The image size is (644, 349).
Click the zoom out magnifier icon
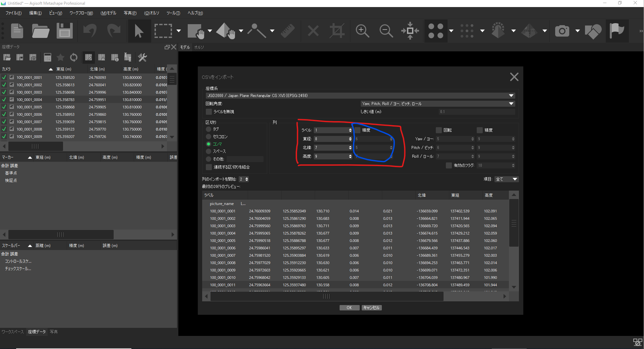click(386, 31)
